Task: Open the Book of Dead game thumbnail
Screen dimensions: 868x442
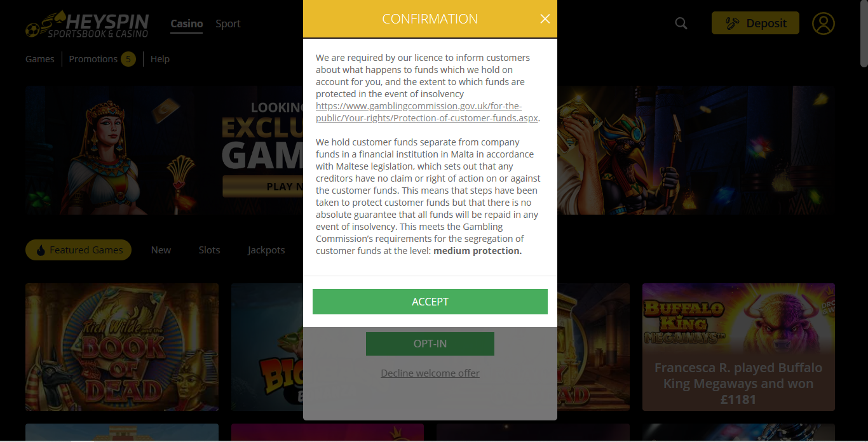Action: coord(122,347)
